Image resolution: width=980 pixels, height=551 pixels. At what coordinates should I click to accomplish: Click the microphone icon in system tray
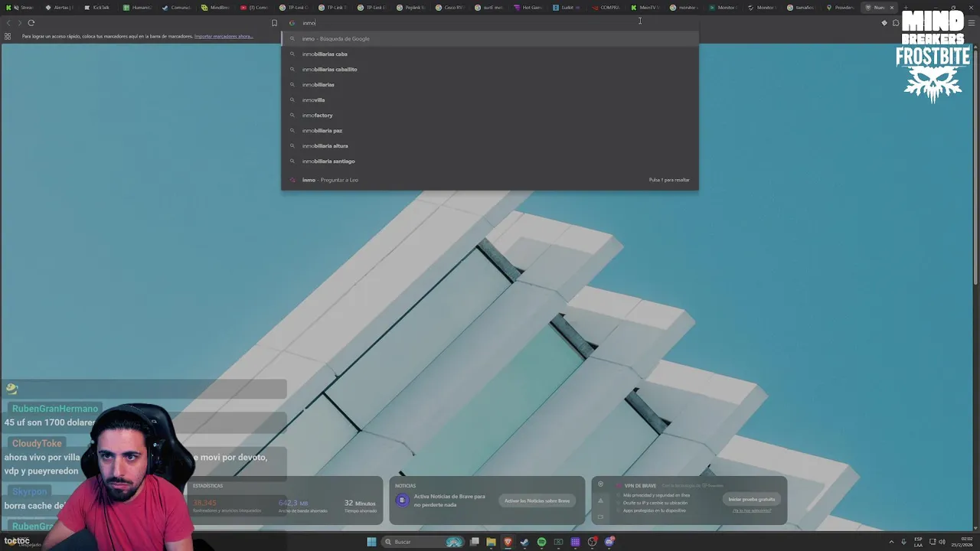coord(903,542)
